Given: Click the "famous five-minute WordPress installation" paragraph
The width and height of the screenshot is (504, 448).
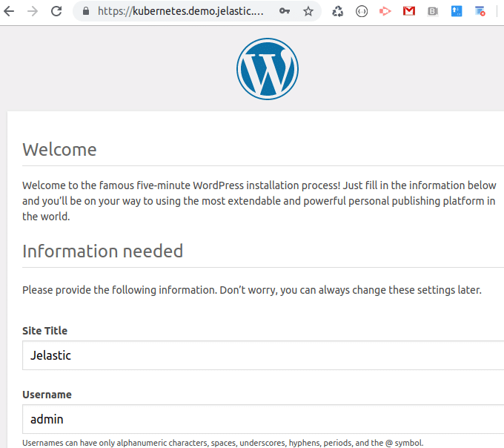Looking at the screenshot, I should pos(259,201).
